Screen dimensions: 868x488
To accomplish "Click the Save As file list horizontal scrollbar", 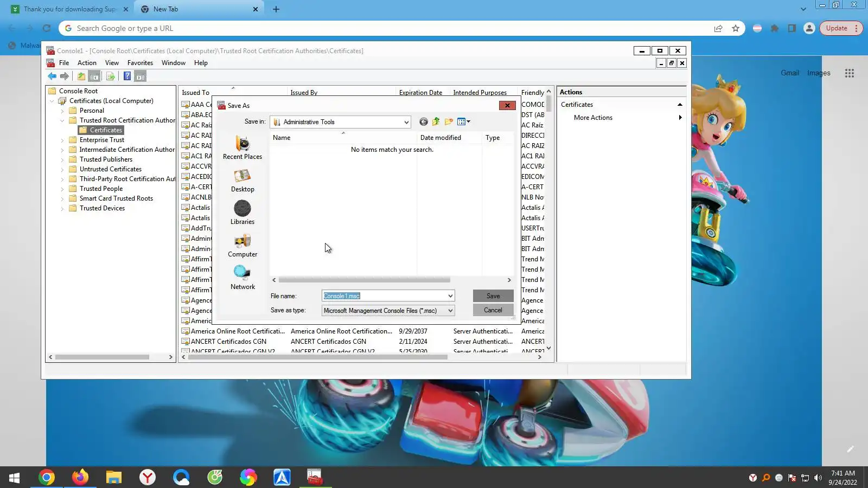I will click(x=364, y=280).
